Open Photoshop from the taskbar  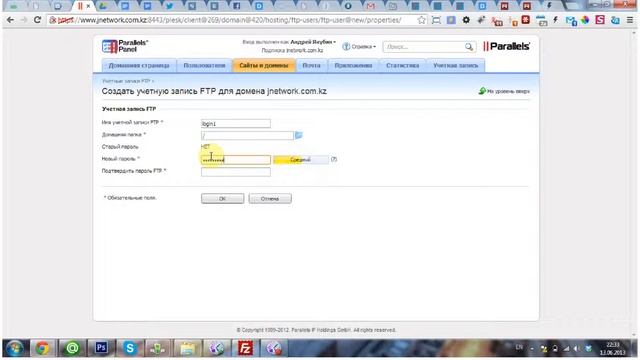click(101, 348)
